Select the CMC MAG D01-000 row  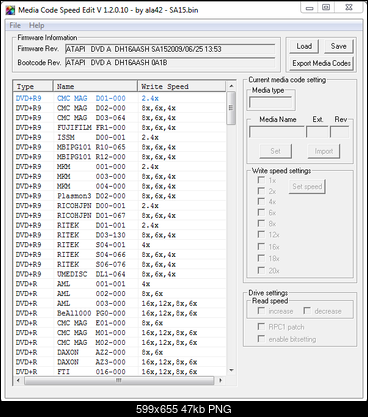point(120,98)
